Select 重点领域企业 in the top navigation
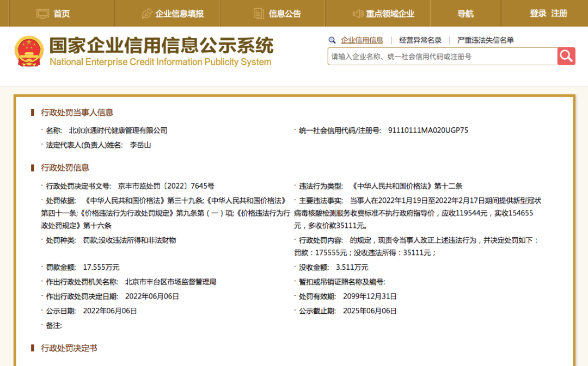Screen dimensions: 588x366 (x=390, y=14)
